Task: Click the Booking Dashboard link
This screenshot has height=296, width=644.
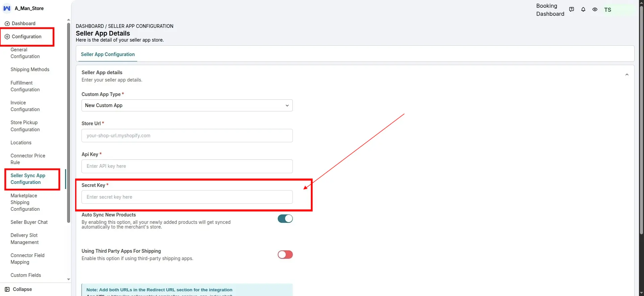Action: click(550, 10)
